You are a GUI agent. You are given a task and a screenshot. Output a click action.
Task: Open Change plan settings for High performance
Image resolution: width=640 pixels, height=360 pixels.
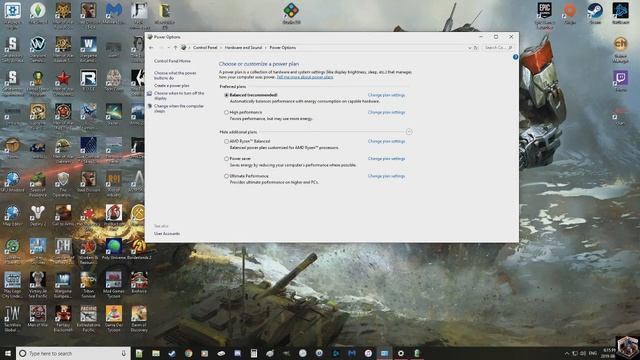pyautogui.click(x=386, y=112)
